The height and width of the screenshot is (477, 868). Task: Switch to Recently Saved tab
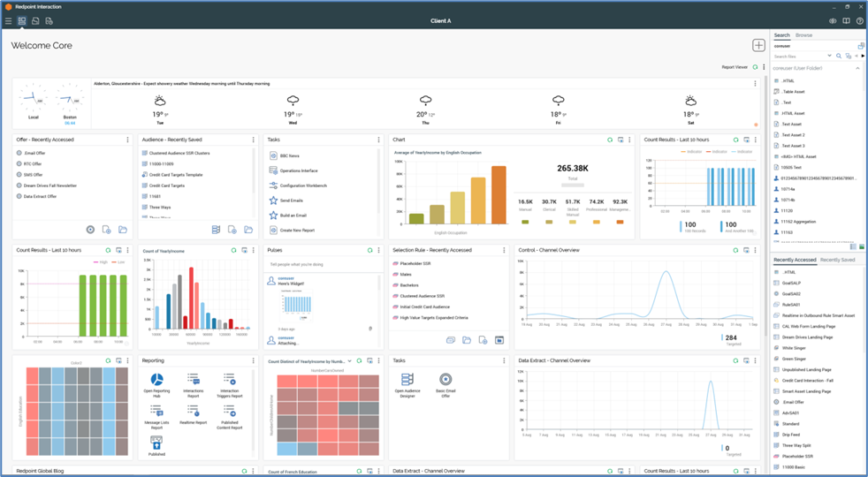pyautogui.click(x=837, y=260)
